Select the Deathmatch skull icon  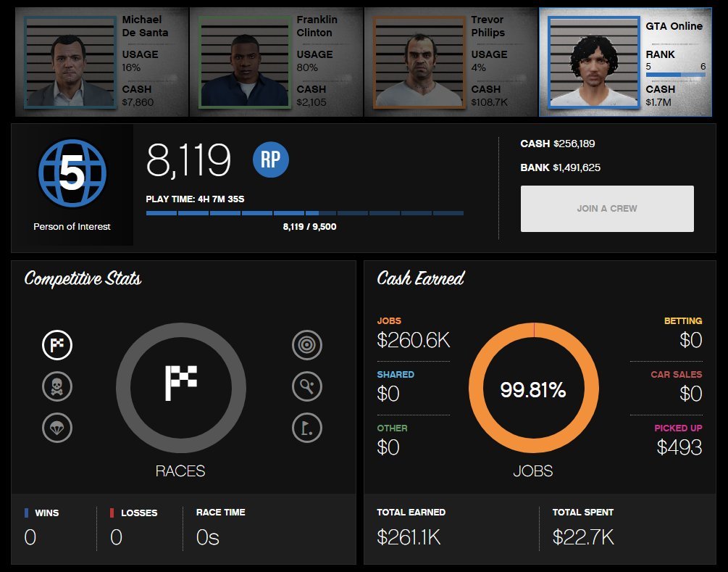pos(57,387)
